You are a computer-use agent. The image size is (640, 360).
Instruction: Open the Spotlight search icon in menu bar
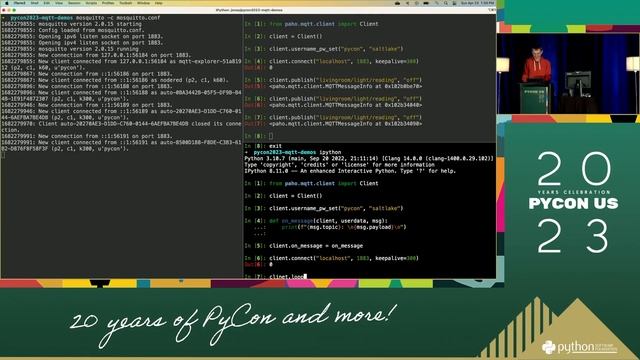tap(446, 3)
